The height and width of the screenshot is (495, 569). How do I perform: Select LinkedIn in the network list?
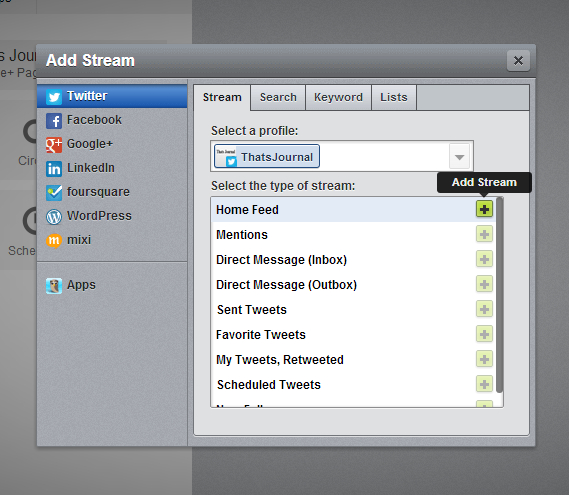(x=112, y=168)
